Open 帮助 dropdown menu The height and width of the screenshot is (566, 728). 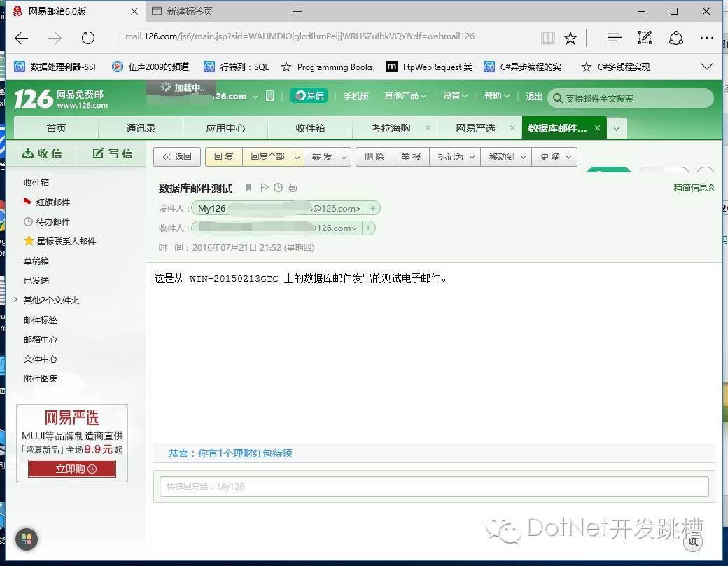[x=497, y=96]
